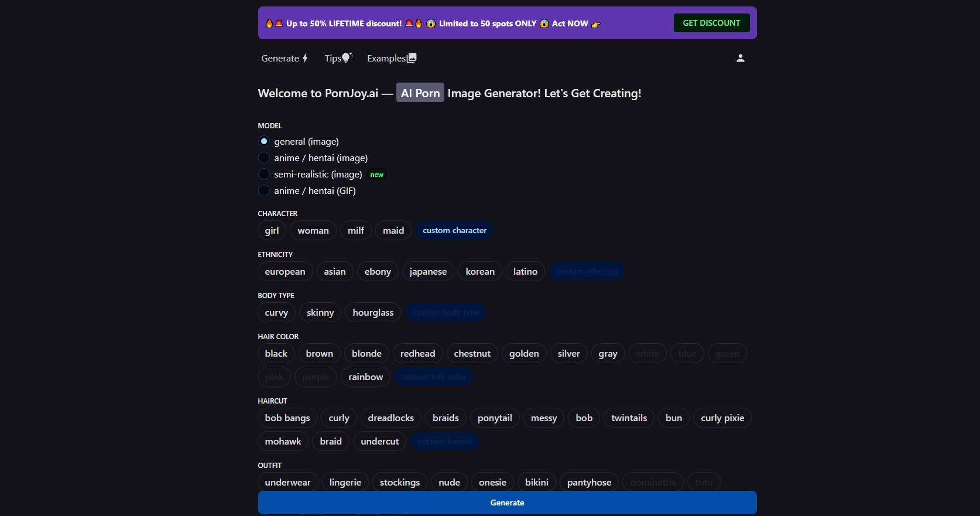Choose golden hair color
Image resolution: width=980 pixels, height=516 pixels.
[x=524, y=353]
